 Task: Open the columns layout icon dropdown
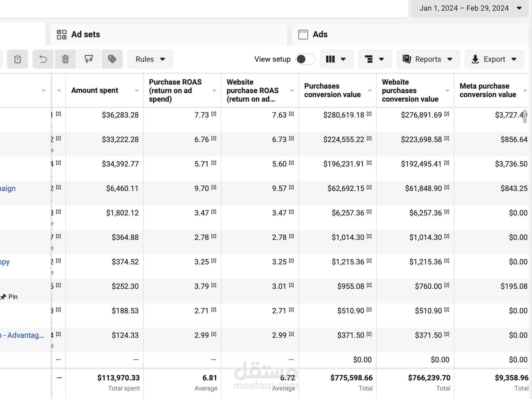336,59
